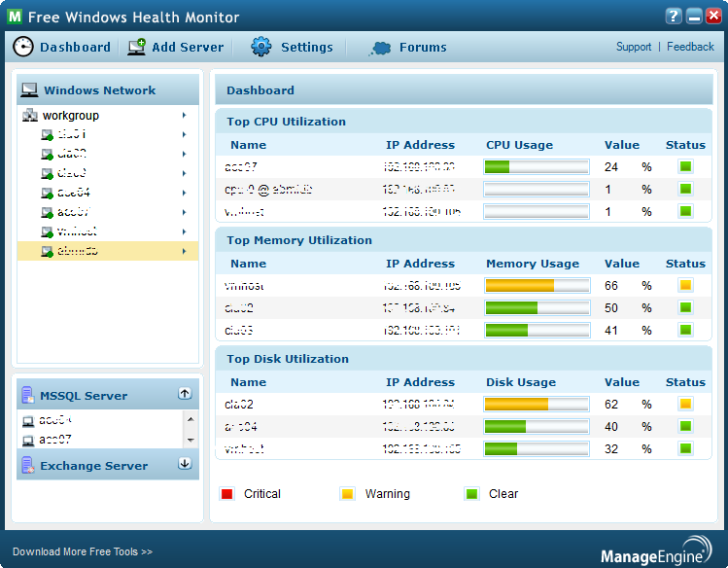
Task: Click the 62% disk usage bar
Action: (x=537, y=404)
